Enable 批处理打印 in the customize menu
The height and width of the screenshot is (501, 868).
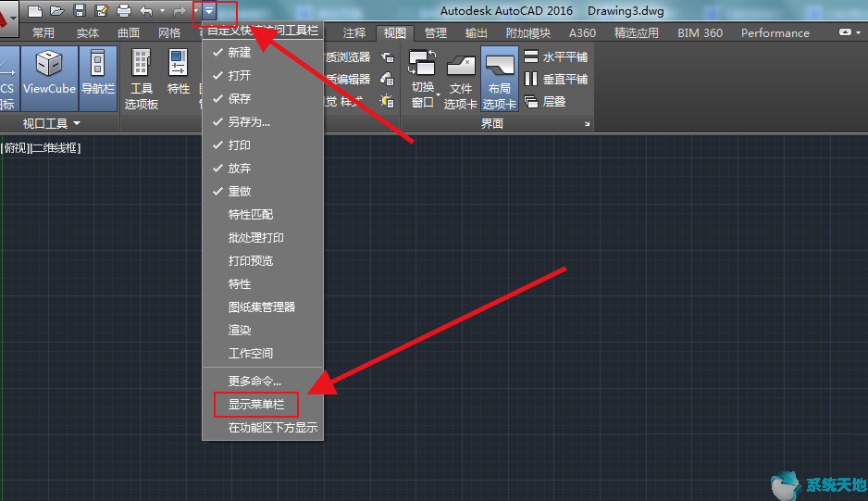(263, 238)
